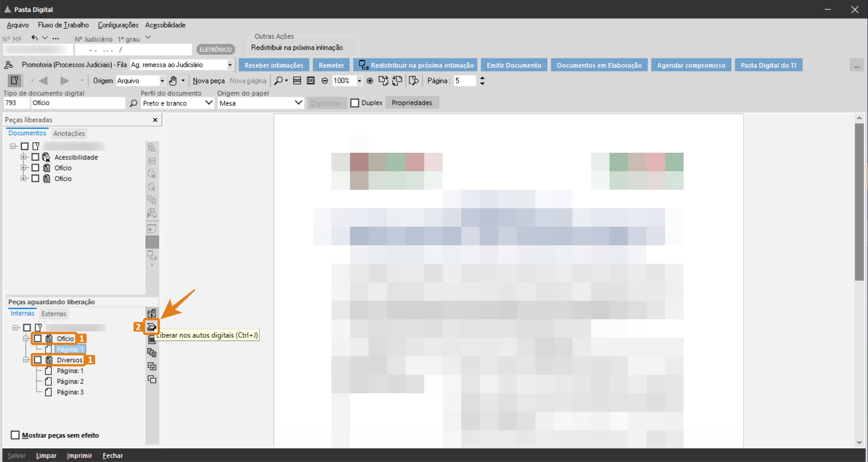Image resolution: width=868 pixels, height=462 pixels.
Task: Check the first released 'Ofício' checkbox
Action: [x=35, y=168]
